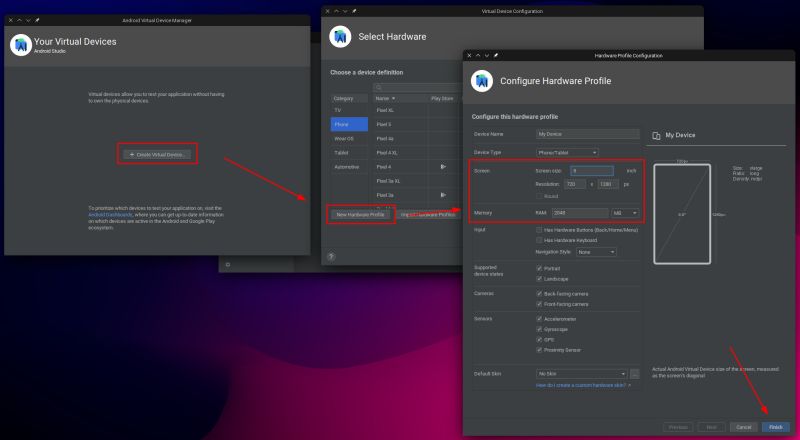The width and height of the screenshot is (800, 440).
Task: Click Import Hardware Profiles button
Action: click(x=428, y=215)
